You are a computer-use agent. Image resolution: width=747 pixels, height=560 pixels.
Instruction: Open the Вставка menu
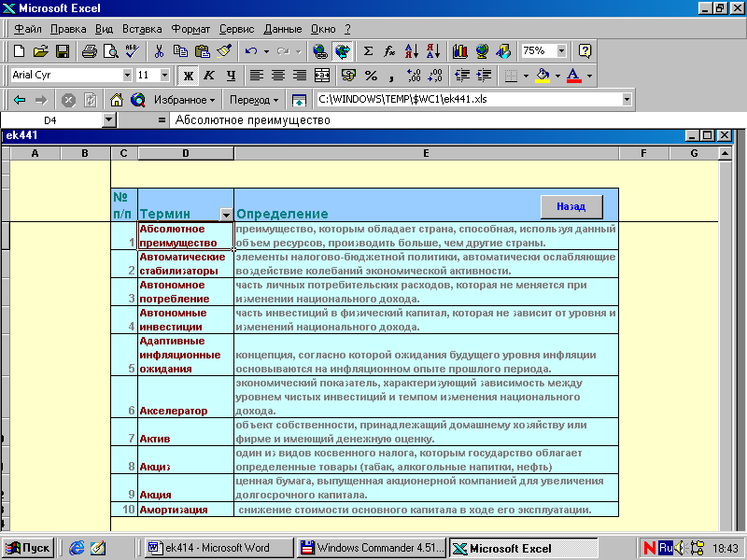pyautogui.click(x=142, y=29)
